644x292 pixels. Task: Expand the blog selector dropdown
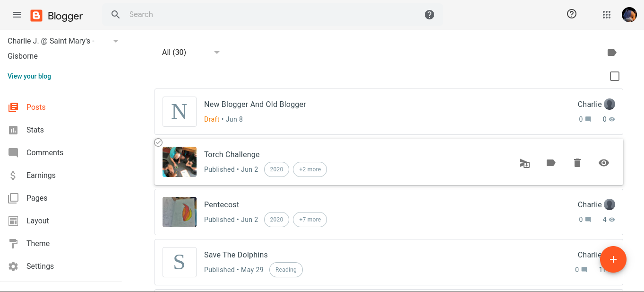coord(116,41)
